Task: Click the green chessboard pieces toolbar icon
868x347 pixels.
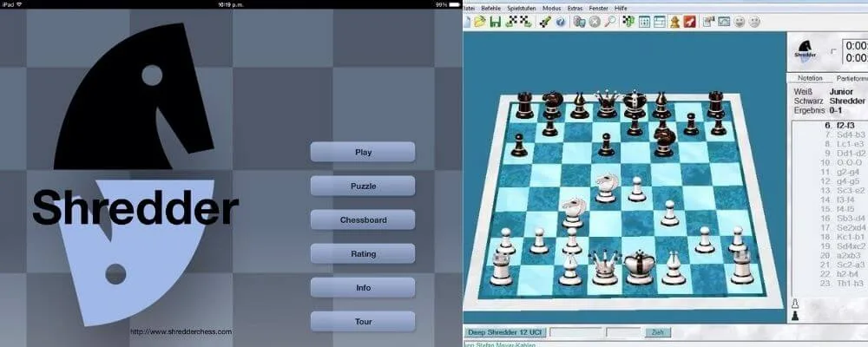Action: pyautogui.click(x=628, y=22)
